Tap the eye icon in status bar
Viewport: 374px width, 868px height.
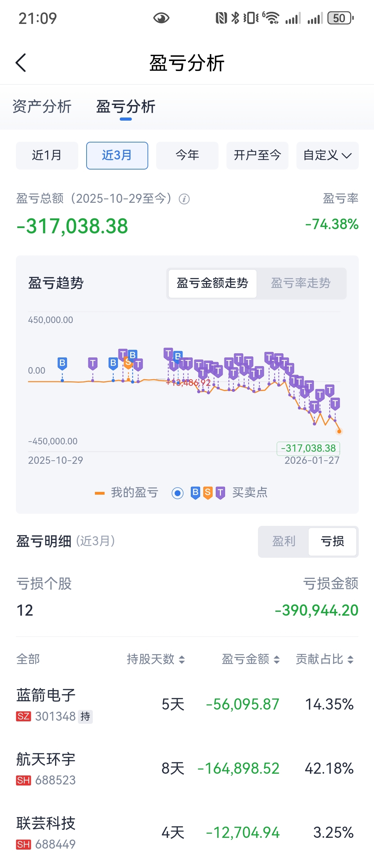(x=161, y=18)
